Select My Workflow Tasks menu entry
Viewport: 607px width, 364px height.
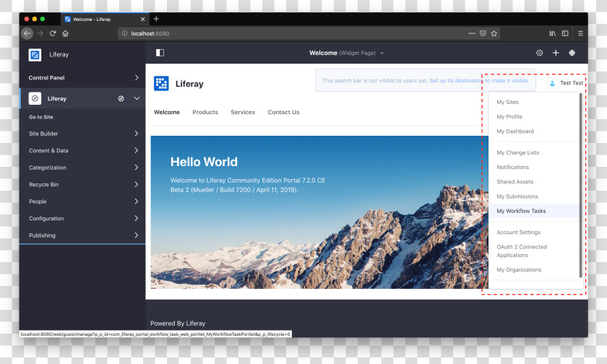coord(533,211)
